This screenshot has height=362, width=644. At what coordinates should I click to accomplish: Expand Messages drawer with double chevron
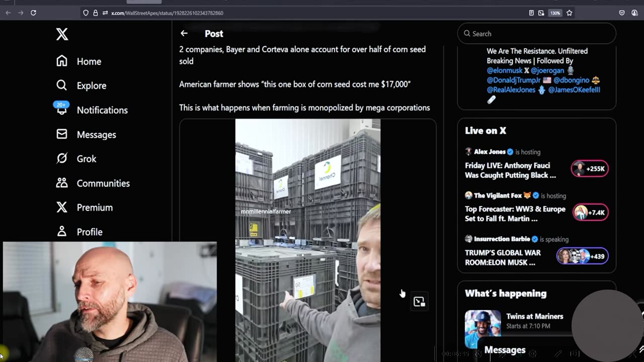pos(641,350)
